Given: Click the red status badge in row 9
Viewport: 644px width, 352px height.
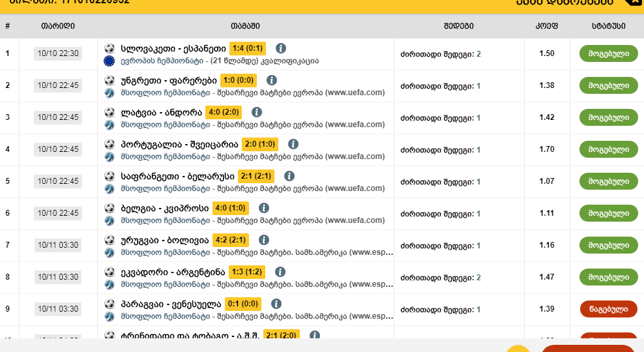Looking at the screenshot, I should tap(608, 309).
